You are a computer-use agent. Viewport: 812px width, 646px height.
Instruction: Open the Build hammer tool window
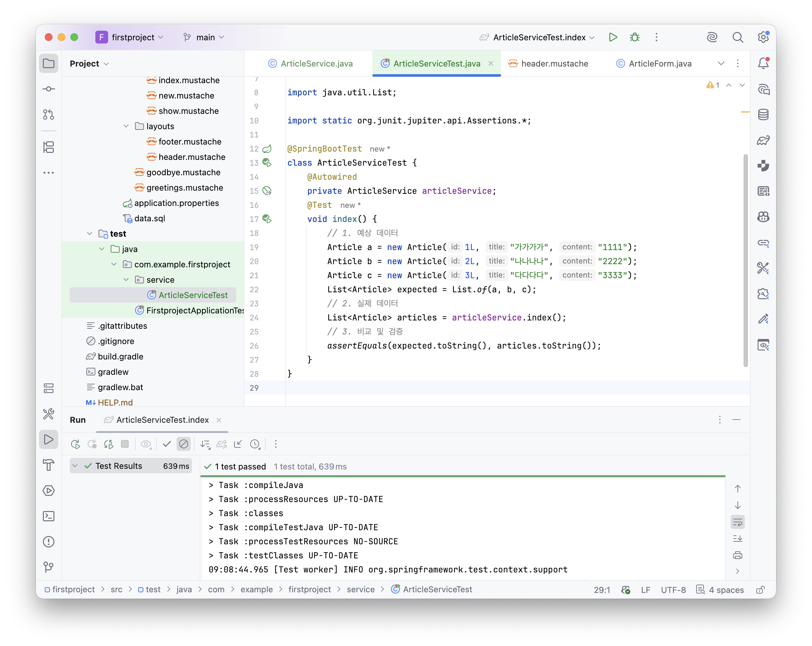[x=49, y=465]
